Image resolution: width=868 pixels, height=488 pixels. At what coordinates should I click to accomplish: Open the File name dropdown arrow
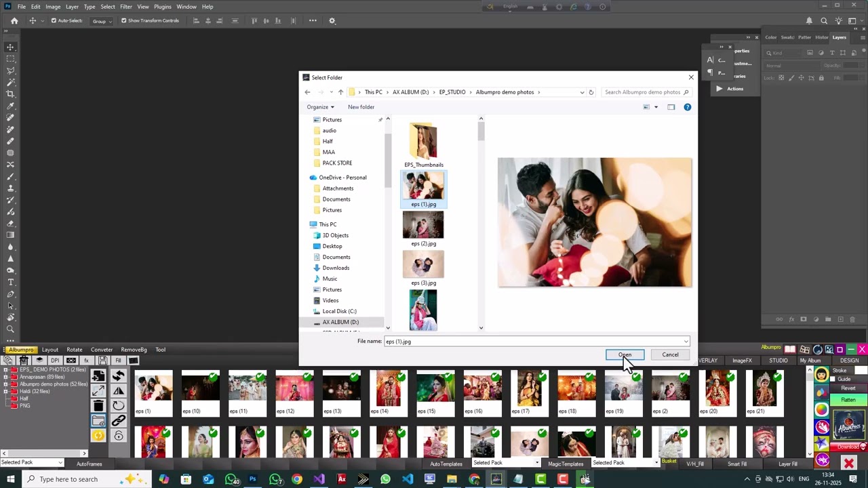686,342
